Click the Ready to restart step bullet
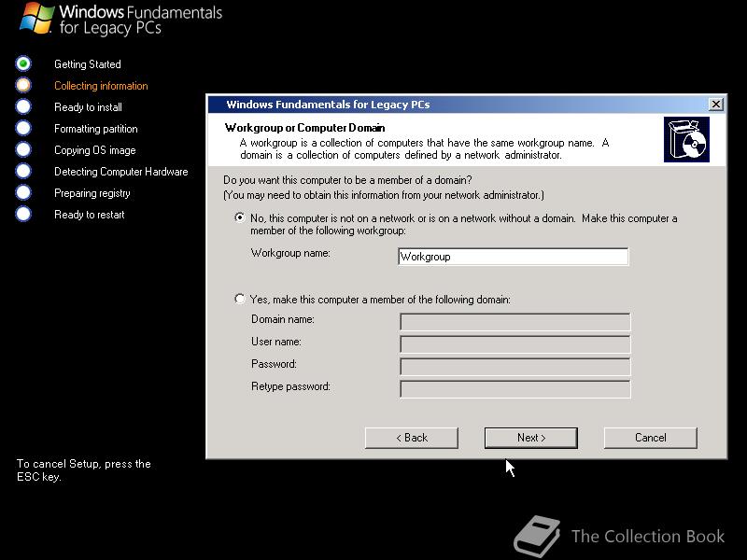The width and height of the screenshot is (747, 560). [23, 214]
